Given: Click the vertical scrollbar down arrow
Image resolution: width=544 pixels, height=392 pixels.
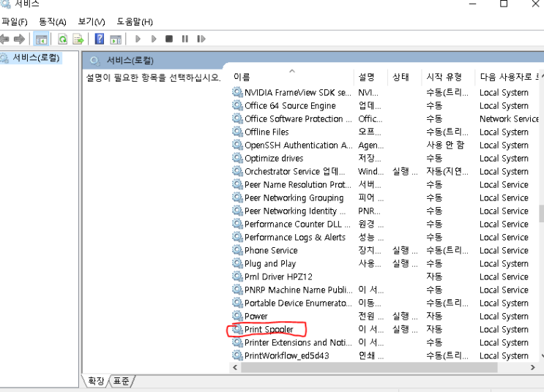Looking at the screenshot, I should pos(542,355).
